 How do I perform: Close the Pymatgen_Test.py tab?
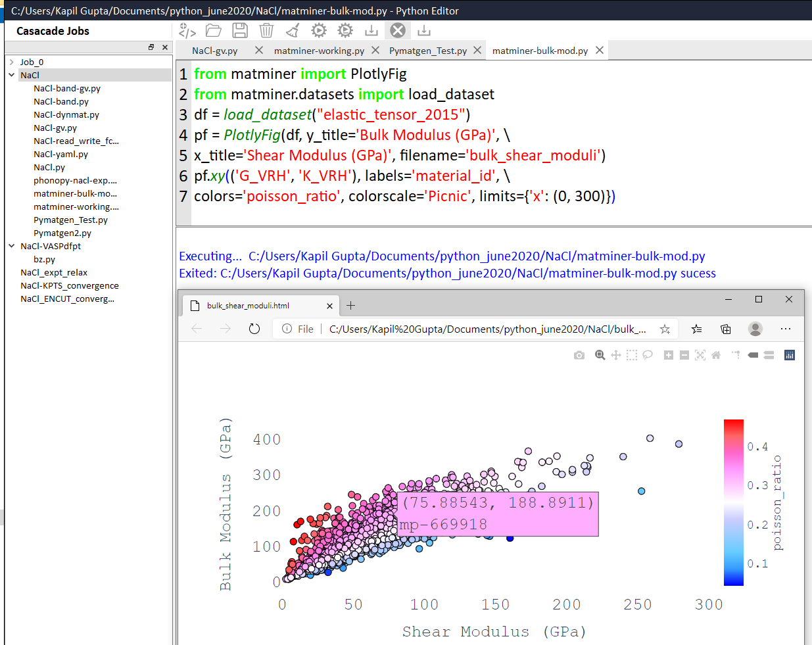pos(477,50)
